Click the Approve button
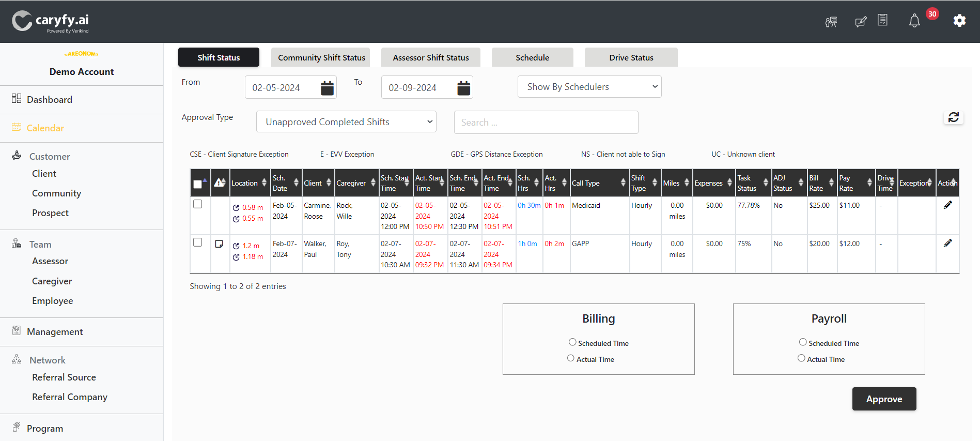980x441 pixels. click(884, 399)
